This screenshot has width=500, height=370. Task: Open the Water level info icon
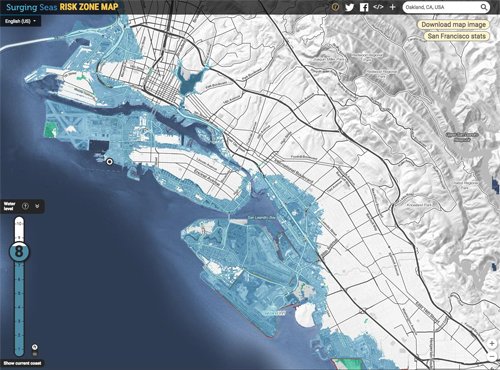25,206
